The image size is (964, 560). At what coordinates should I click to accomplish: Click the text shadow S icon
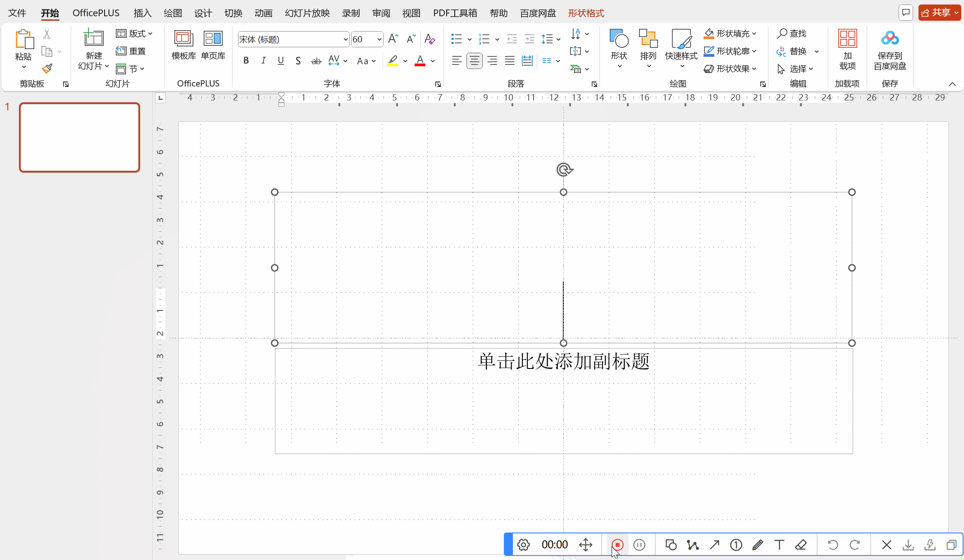298,61
